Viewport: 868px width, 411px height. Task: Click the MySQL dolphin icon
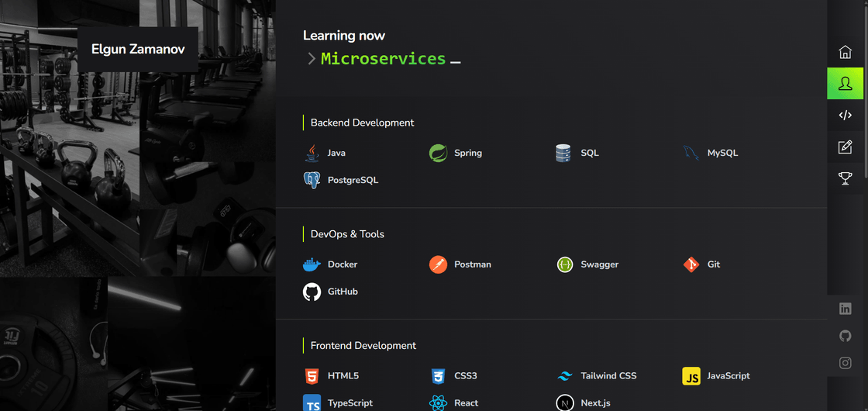pyautogui.click(x=691, y=153)
